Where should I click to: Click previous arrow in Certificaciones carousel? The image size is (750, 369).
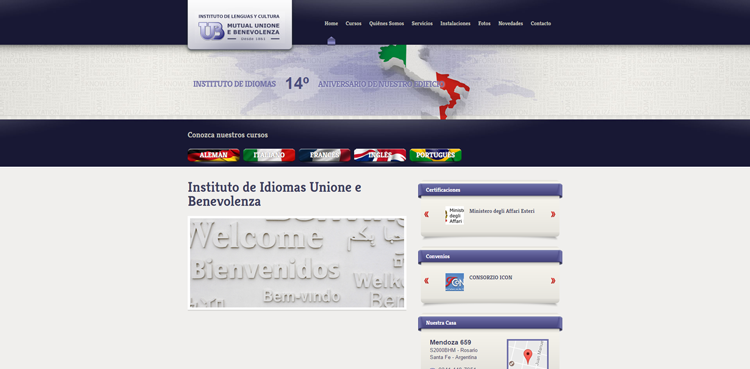(426, 214)
